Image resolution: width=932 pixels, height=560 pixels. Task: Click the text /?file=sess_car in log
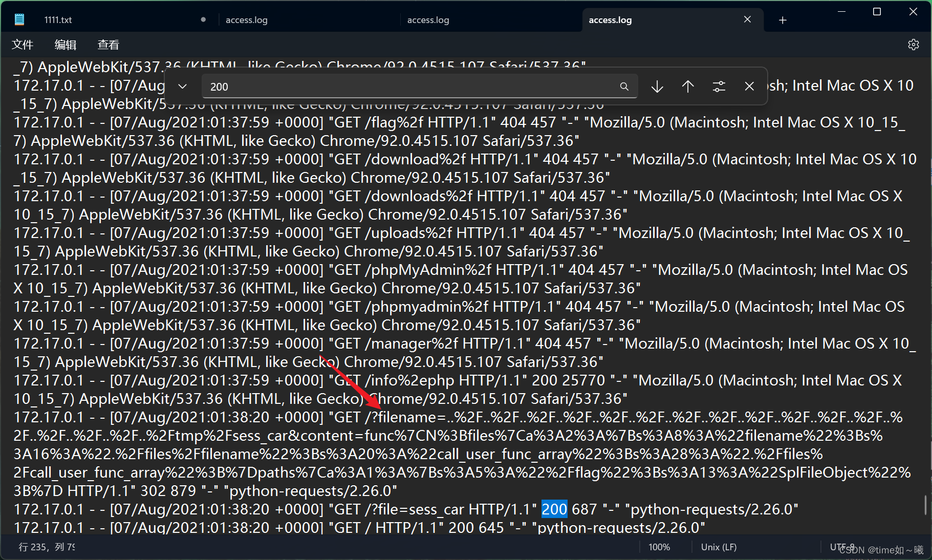415,509
